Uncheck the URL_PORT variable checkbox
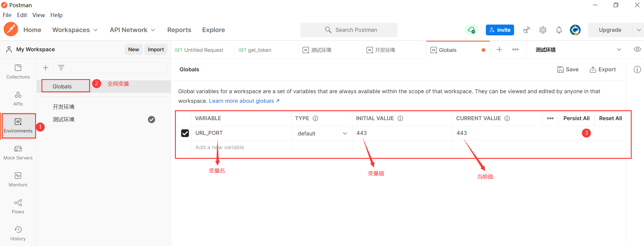 pos(185,133)
